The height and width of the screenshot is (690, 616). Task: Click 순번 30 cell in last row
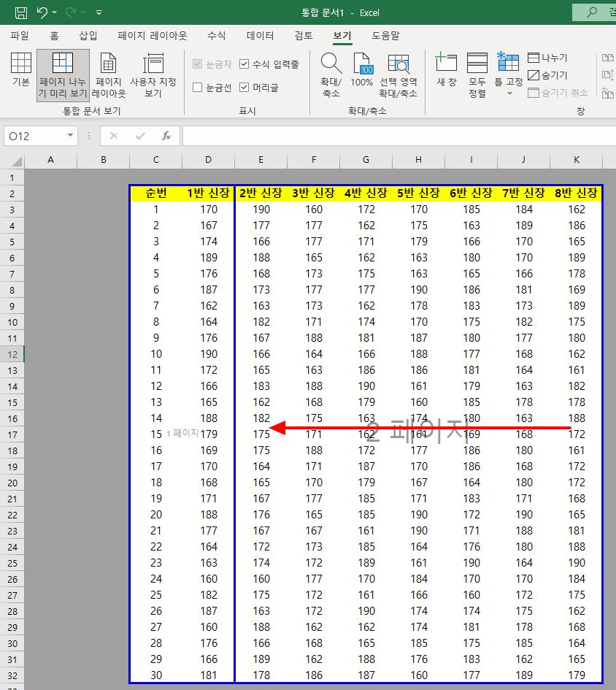[x=155, y=675]
